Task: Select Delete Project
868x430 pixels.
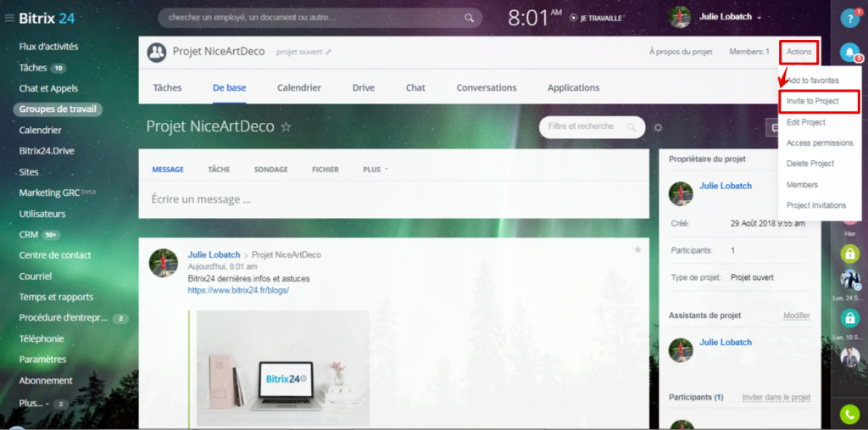Action: pyautogui.click(x=810, y=164)
